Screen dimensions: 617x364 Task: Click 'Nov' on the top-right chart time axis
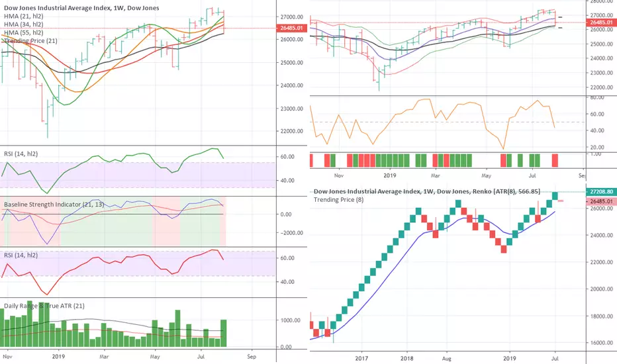point(339,175)
